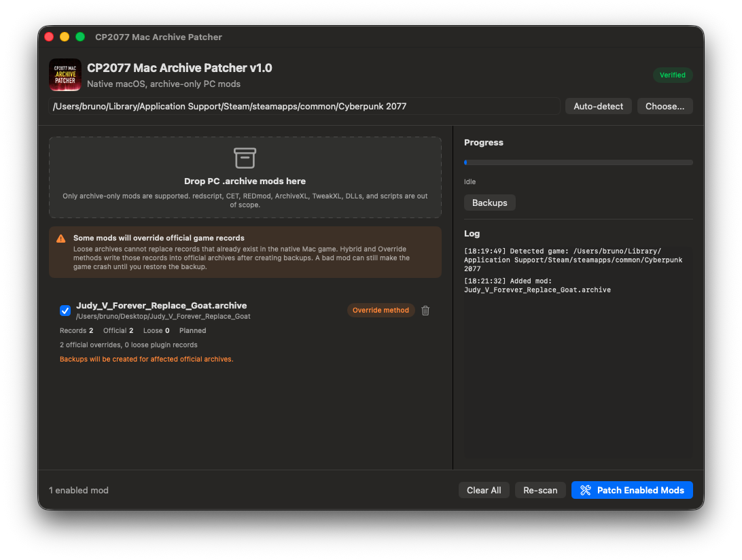742x560 pixels.
Task: Click the green Verified status badge
Action: point(673,75)
